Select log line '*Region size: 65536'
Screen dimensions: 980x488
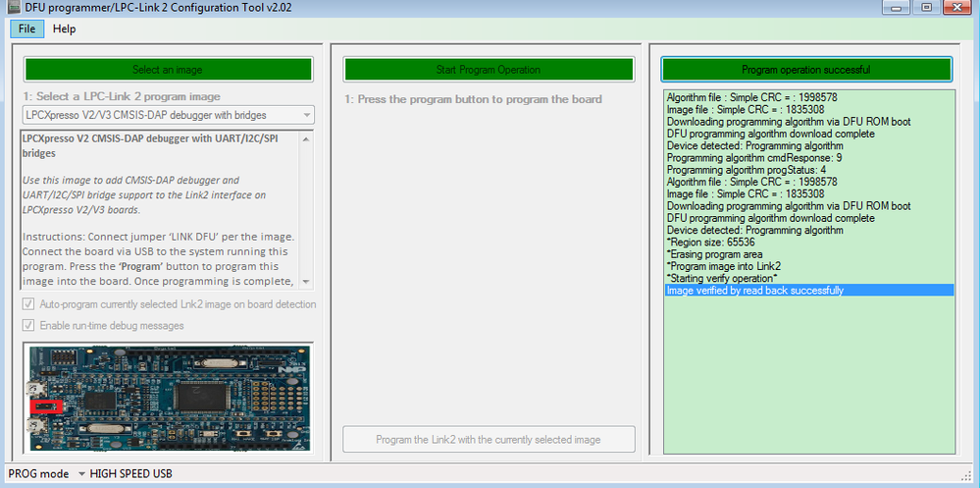click(x=808, y=242)
